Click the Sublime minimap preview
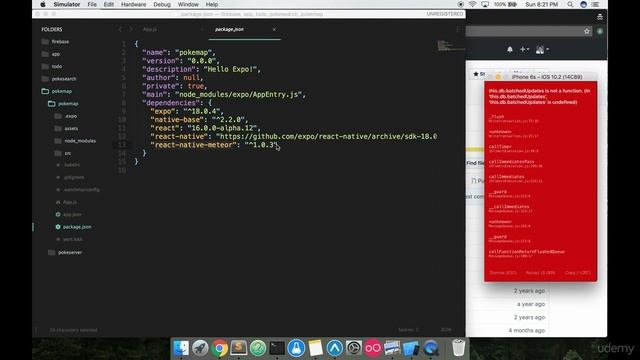The image size is (640, 360). pyautogui.click(x=450, y=45)
